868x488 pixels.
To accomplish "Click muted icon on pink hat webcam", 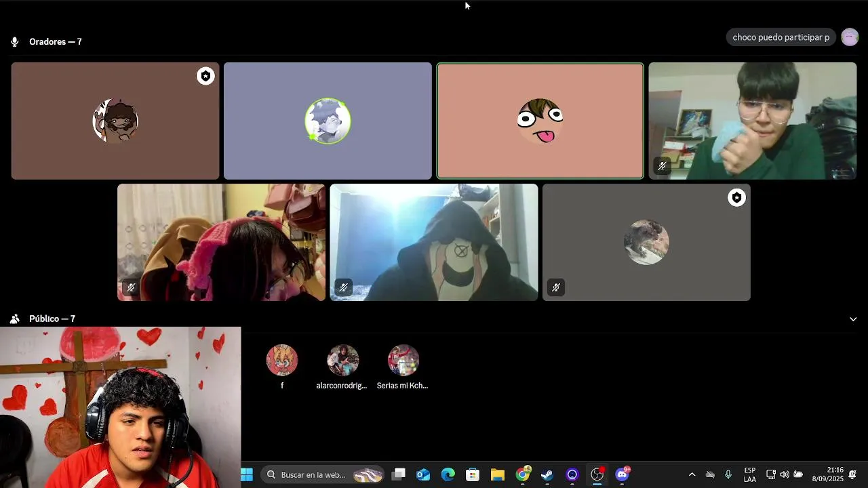I will click(x=131, y=287).
